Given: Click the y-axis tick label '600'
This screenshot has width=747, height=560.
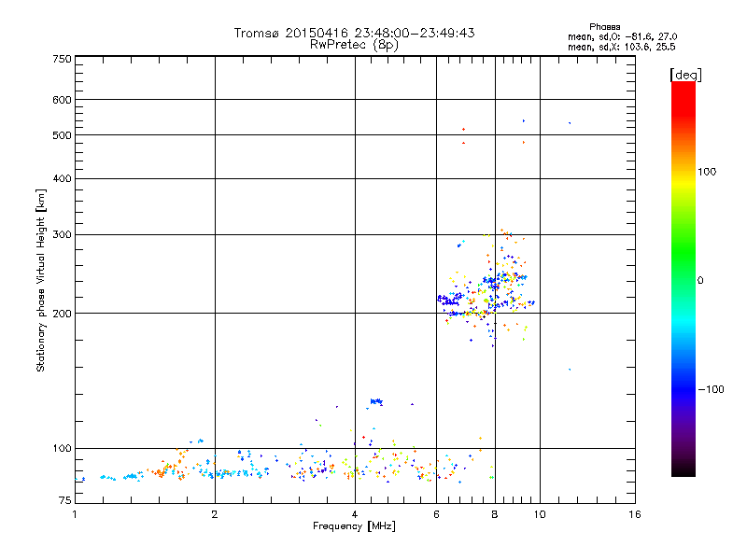Looking at the screenshot, I should tap(62, 100).
